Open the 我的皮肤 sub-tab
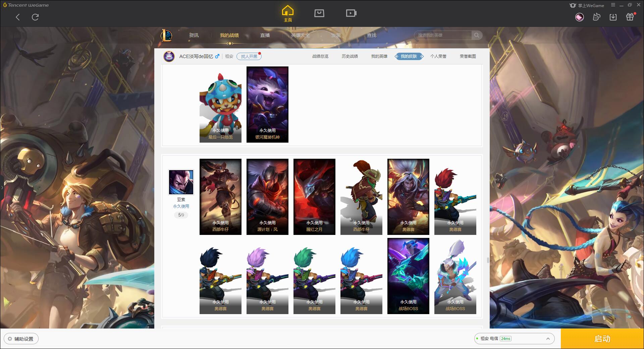This screenshot has width=644, height=349. click(409, 56)
